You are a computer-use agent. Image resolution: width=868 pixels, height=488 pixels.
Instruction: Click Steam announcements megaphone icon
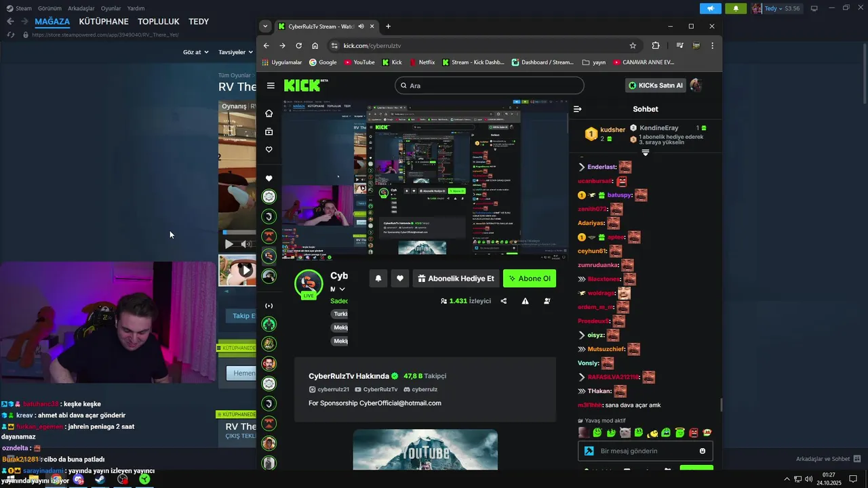tap(710, 8)
